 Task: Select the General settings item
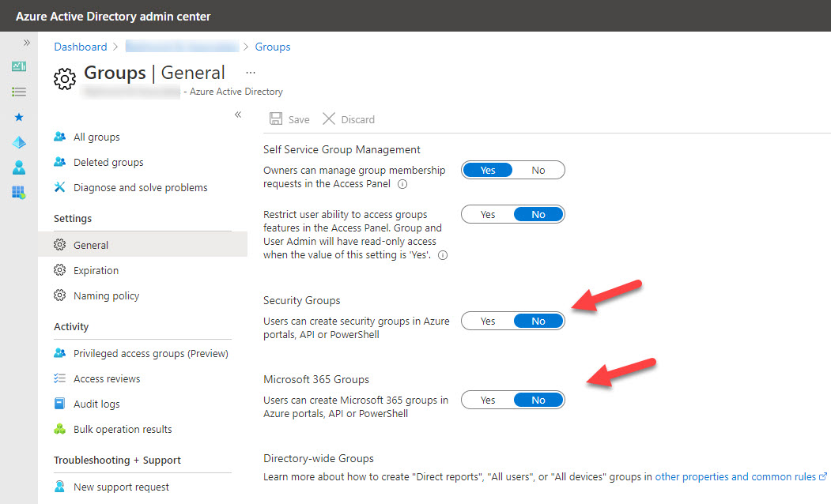(142, 245)
